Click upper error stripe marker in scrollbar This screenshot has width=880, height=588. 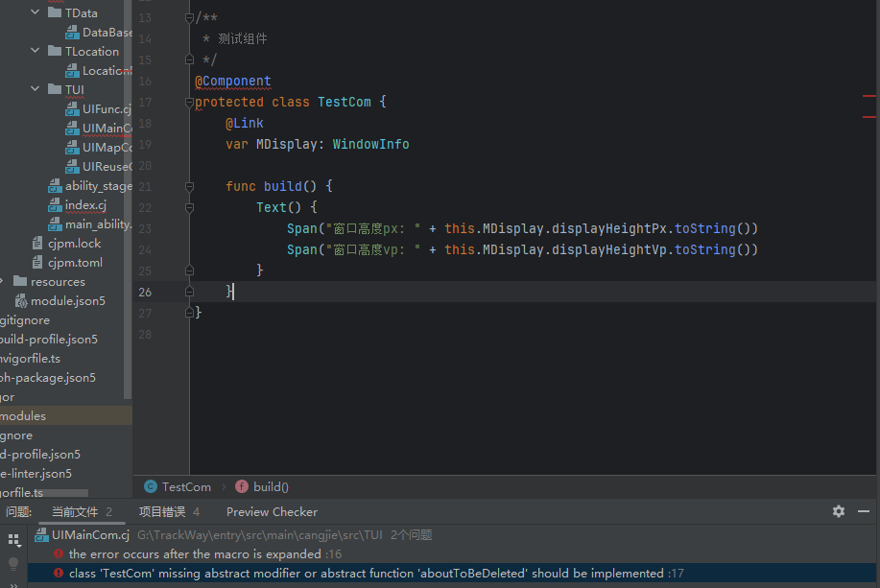pyautogui.click(x=868, y=96)
